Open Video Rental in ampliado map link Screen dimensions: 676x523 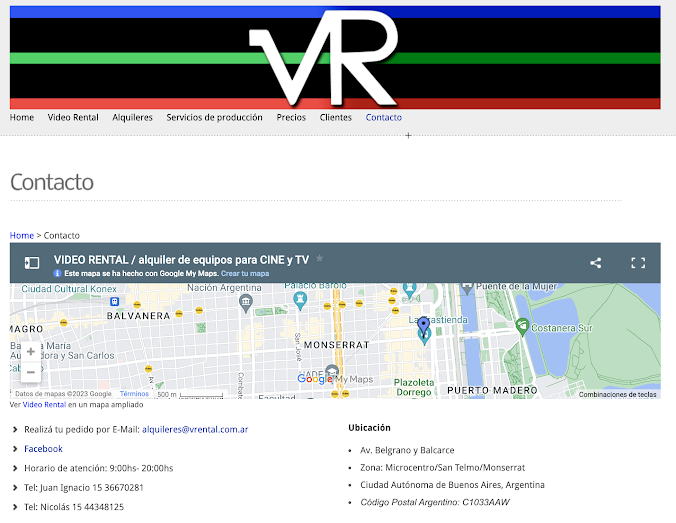tap(44, 404)
